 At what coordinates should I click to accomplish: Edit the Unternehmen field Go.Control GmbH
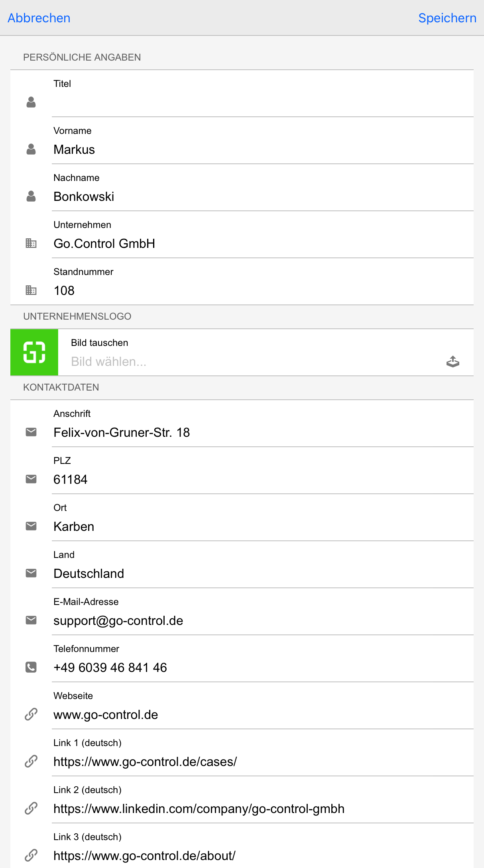click(263, 244)
